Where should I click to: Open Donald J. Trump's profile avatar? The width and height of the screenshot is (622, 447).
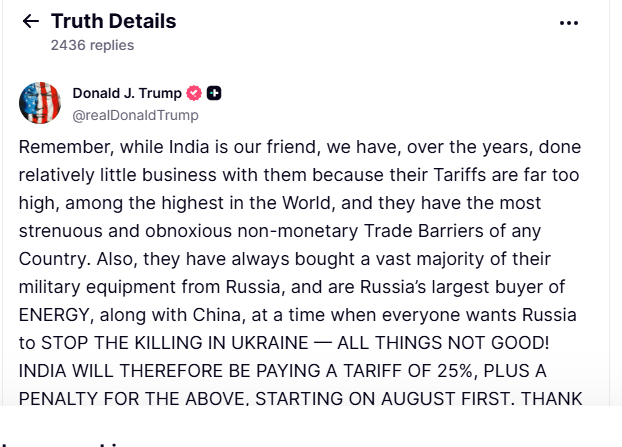point(40,103)
